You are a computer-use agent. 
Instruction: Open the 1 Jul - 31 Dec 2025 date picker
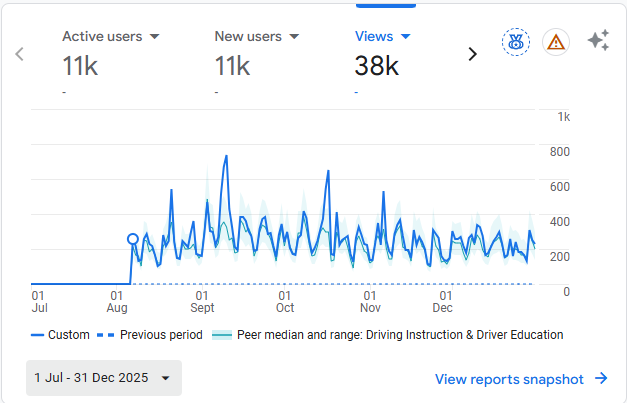coord(104,378)
